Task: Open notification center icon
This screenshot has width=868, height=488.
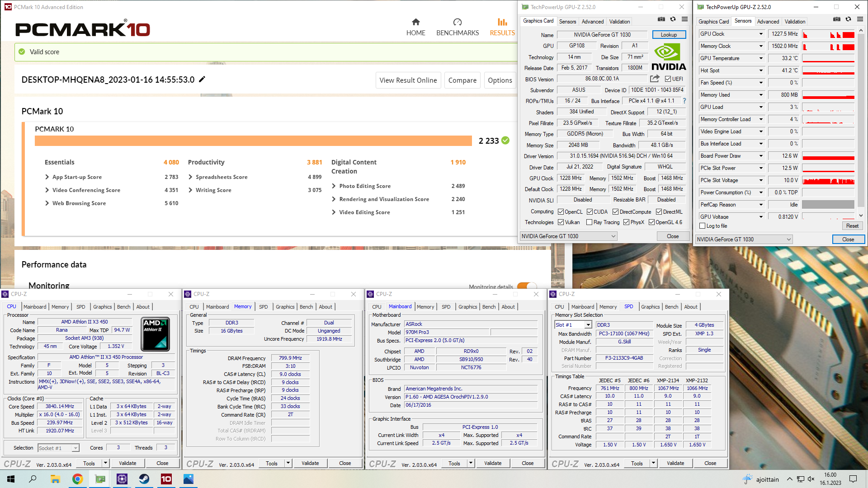Action: [x=853, y=479]
